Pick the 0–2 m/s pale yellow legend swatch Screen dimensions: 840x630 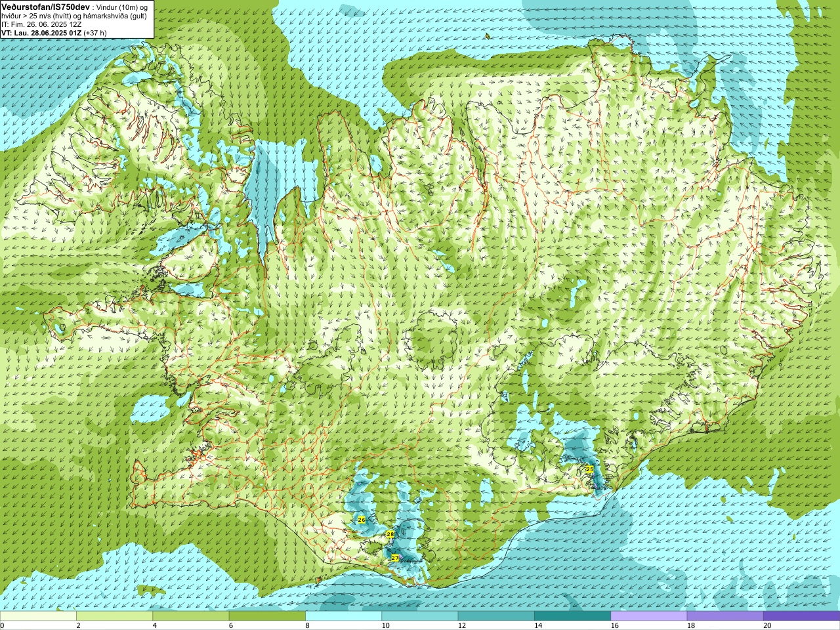click(x=38, y=616)
